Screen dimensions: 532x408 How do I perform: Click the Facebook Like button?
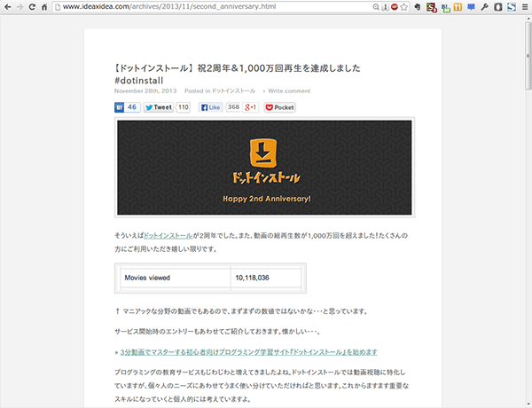211,107
